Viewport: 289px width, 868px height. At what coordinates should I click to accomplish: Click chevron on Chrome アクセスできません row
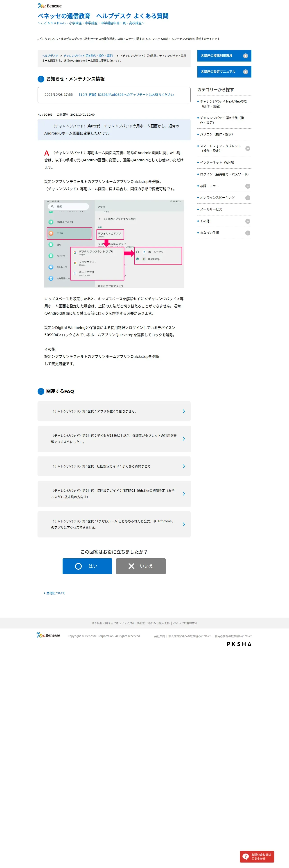click(184, 524)
